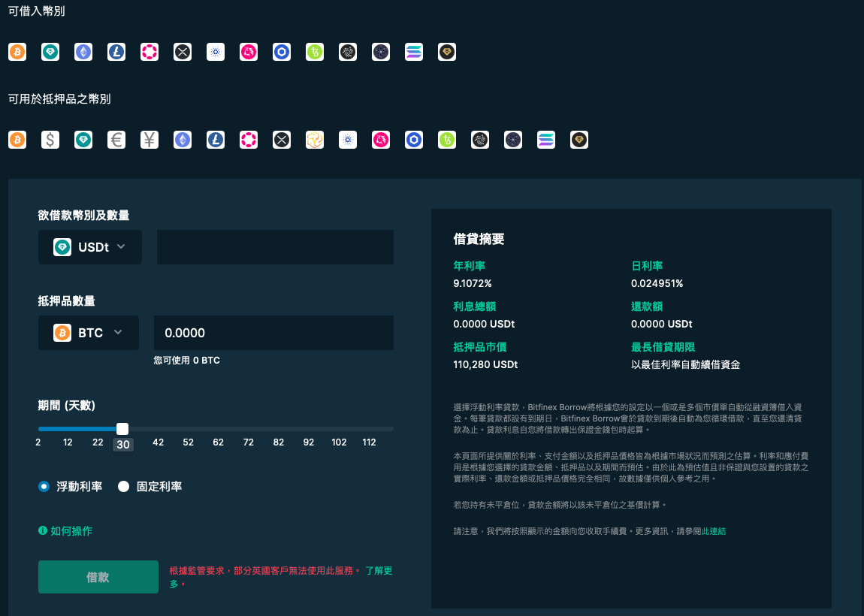The image size is (864, 616).
Task: Select Cosmos in the borrowable currencies row
Action: tap(381, 52)
